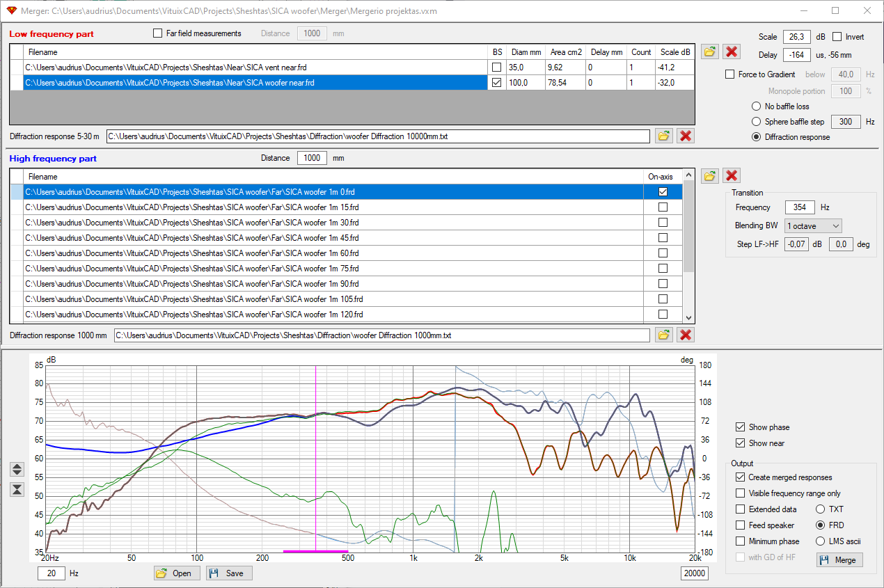Enable Extended data checkbox
The height and width of the screenshot is (588, 884).
coord(740,509)
